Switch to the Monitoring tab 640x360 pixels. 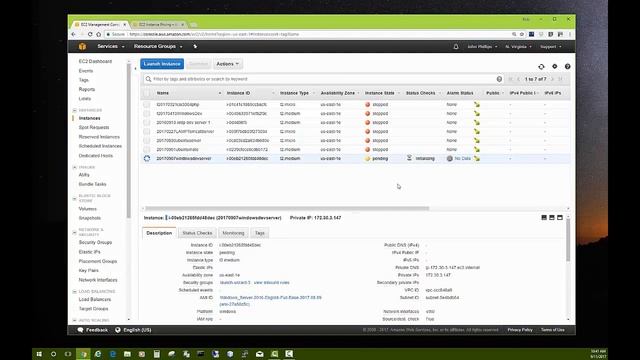tap(233, 233)
